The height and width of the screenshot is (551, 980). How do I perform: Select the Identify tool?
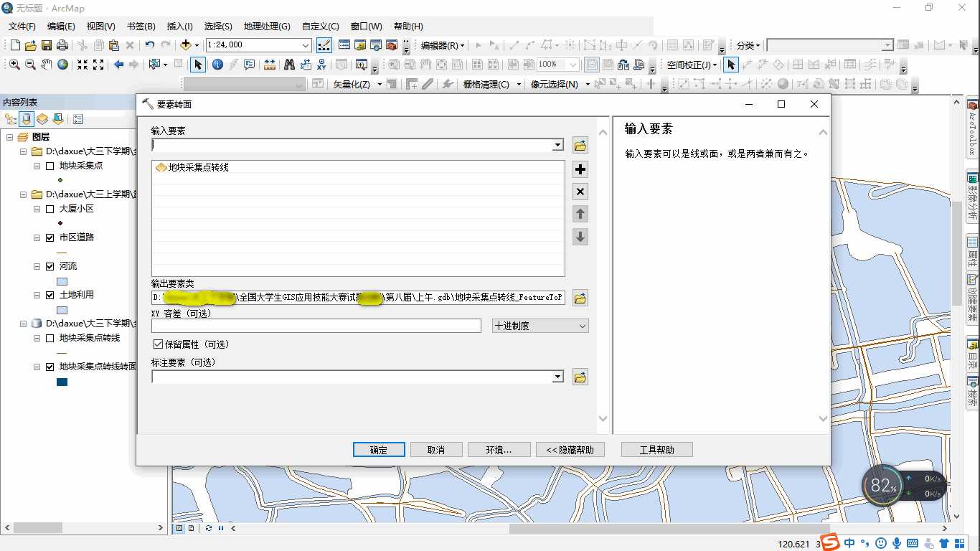pyautogui.click(x=217, y=65)
